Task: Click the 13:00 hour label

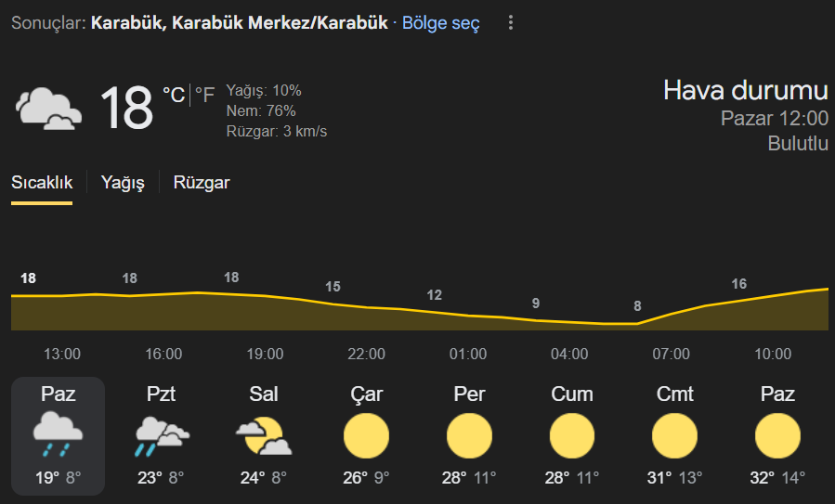Action: click(x=62, y=354)
